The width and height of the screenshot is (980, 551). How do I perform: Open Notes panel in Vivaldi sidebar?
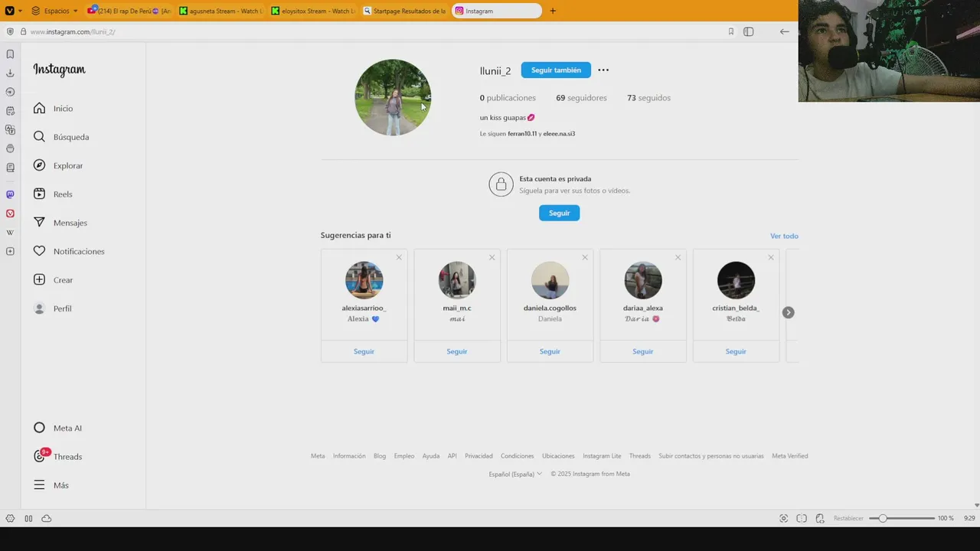point(10,111)
